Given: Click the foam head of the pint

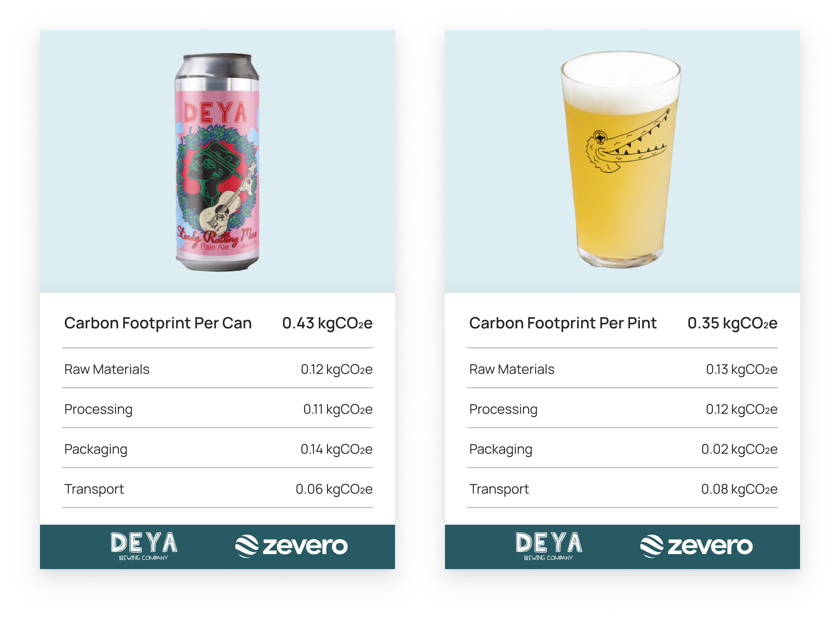Looking at the screenshot, I should point(620,81).
